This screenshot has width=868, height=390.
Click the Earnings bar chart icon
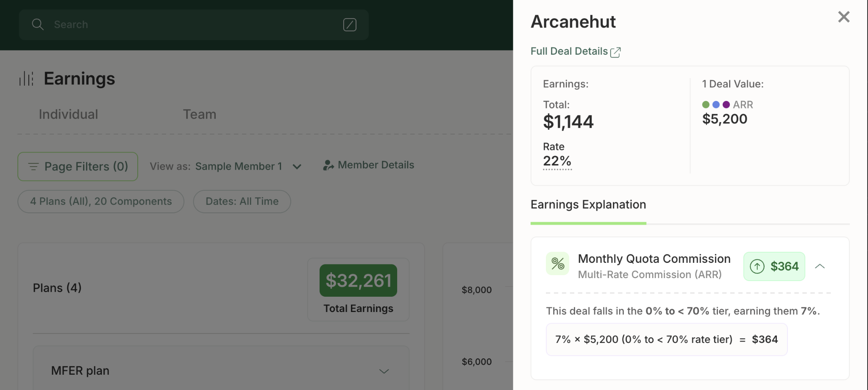(x=26, y=78)
